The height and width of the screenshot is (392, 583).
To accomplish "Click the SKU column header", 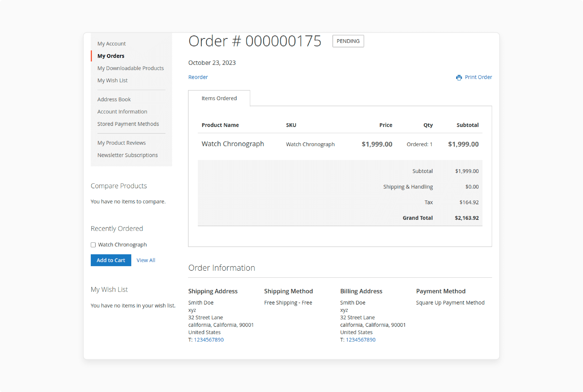I will [291, 125].
